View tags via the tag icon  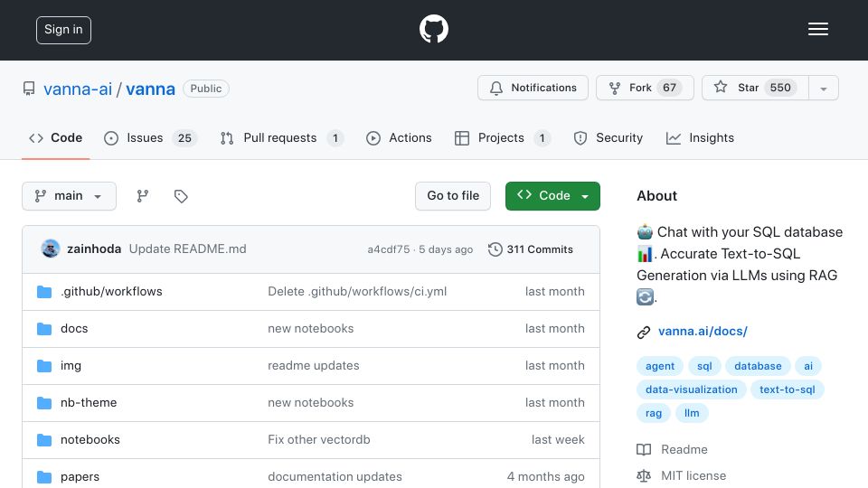click(181, 196)
